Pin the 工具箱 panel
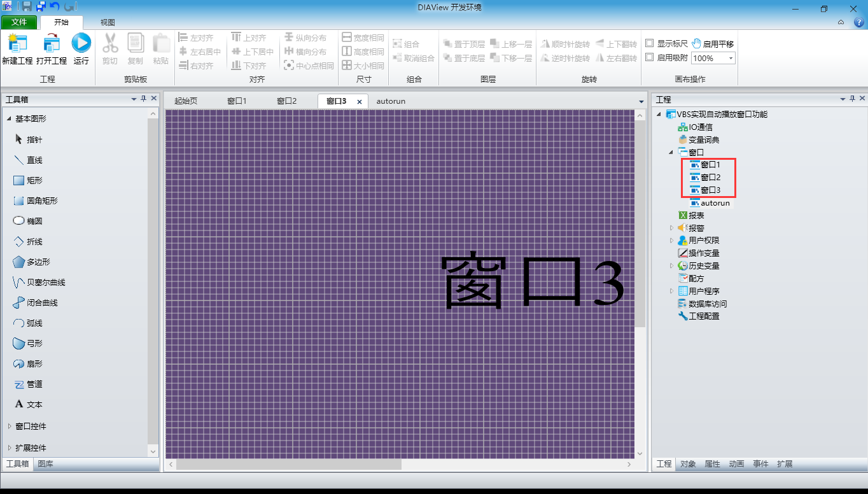This screenshot has width=868, height=494. [144, 99]
